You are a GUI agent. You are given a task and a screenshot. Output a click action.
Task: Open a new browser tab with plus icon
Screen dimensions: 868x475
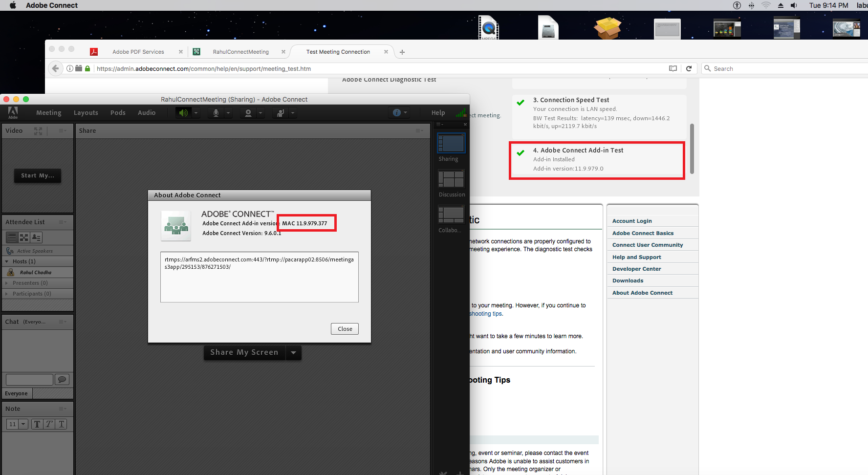pos(402,52)
